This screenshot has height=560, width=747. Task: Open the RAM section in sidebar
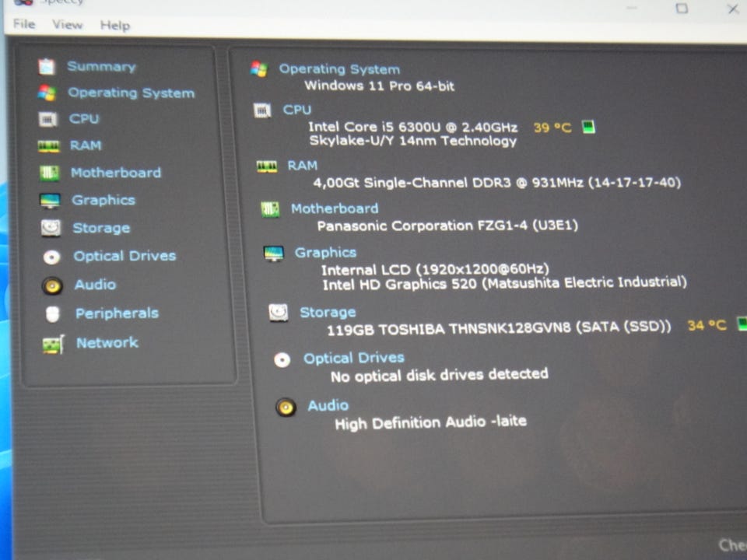click(x=86, y=145)
